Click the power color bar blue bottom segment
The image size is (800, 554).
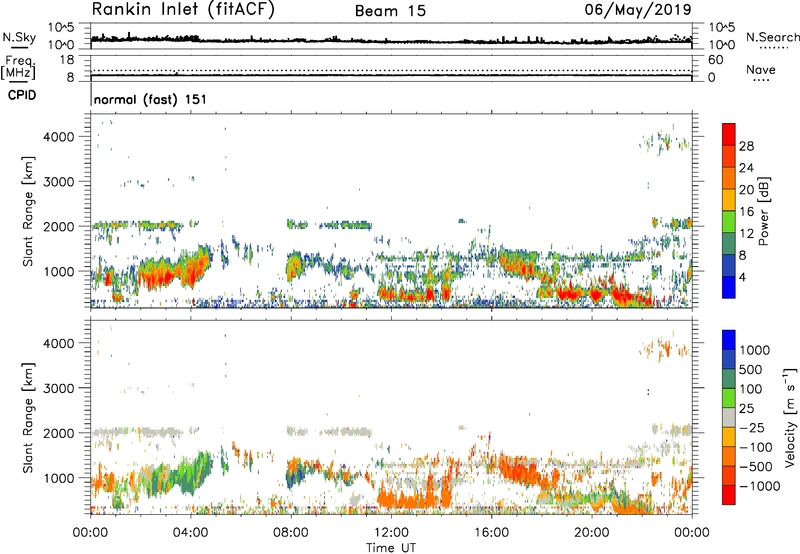coord(729,287)
